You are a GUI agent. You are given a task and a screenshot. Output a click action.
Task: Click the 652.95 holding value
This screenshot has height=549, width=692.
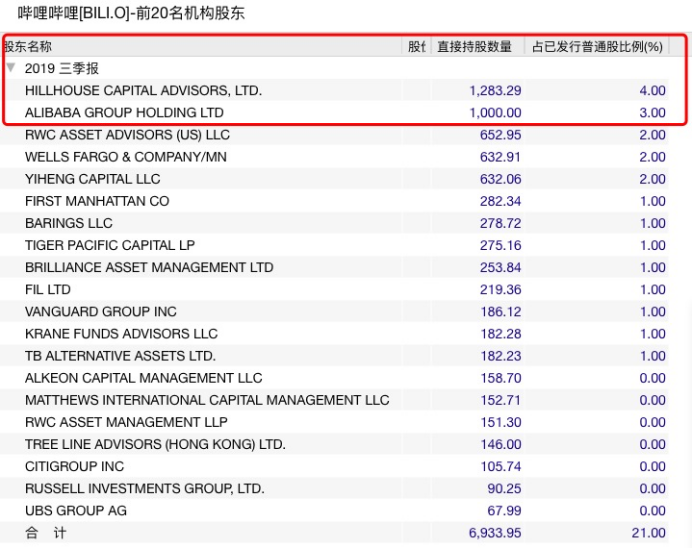pyautogui.click(x=500, y=135)
